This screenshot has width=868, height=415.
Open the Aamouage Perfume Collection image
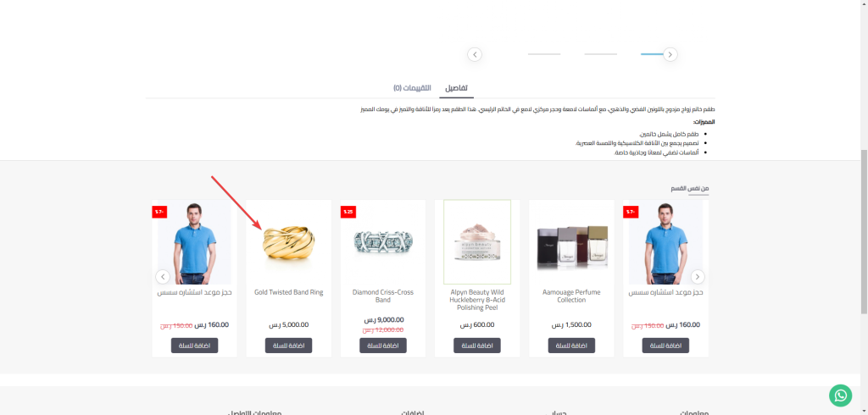[x=571, y=242]
